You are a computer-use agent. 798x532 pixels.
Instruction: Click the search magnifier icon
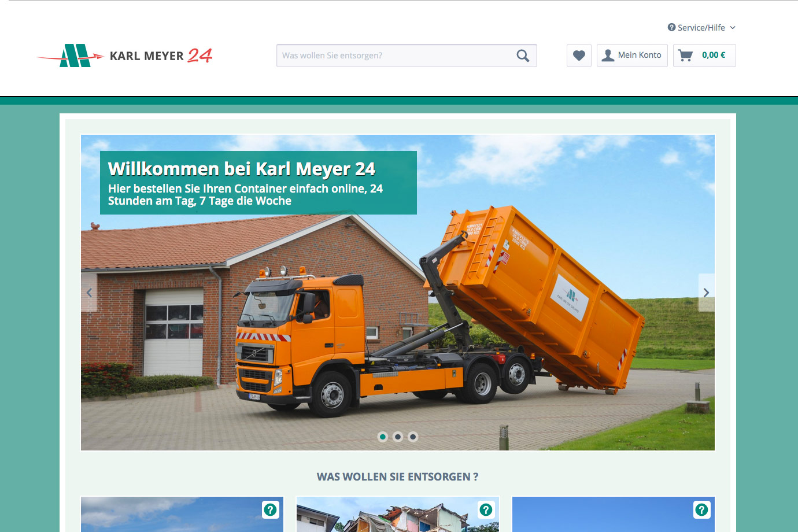tap(523, 56)
